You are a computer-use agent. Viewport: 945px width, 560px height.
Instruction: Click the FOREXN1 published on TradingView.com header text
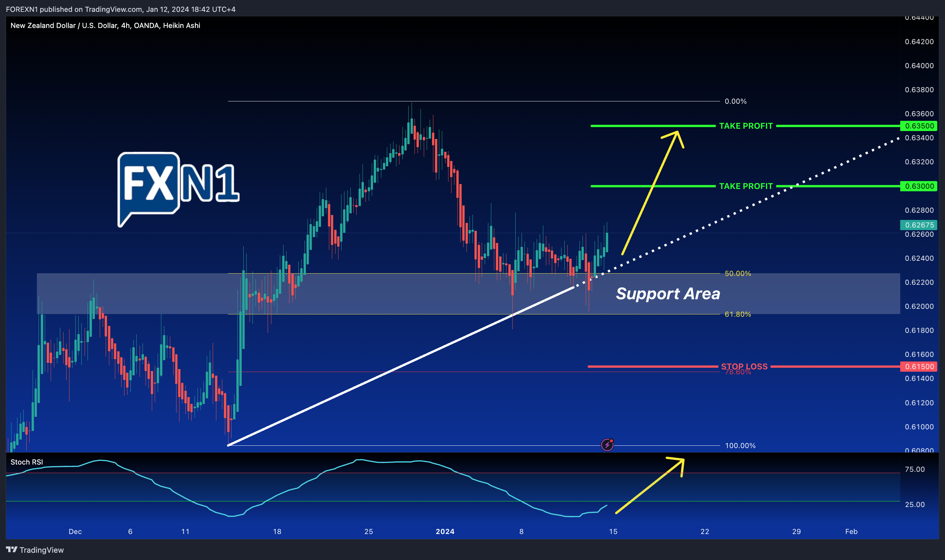coord(121,9)
